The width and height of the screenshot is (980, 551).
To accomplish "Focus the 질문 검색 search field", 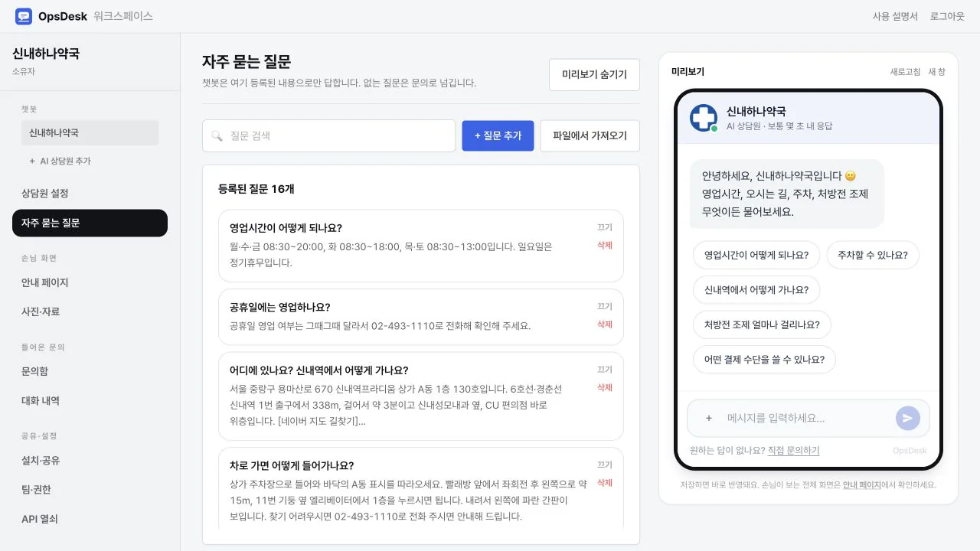I will pos(328,135).
